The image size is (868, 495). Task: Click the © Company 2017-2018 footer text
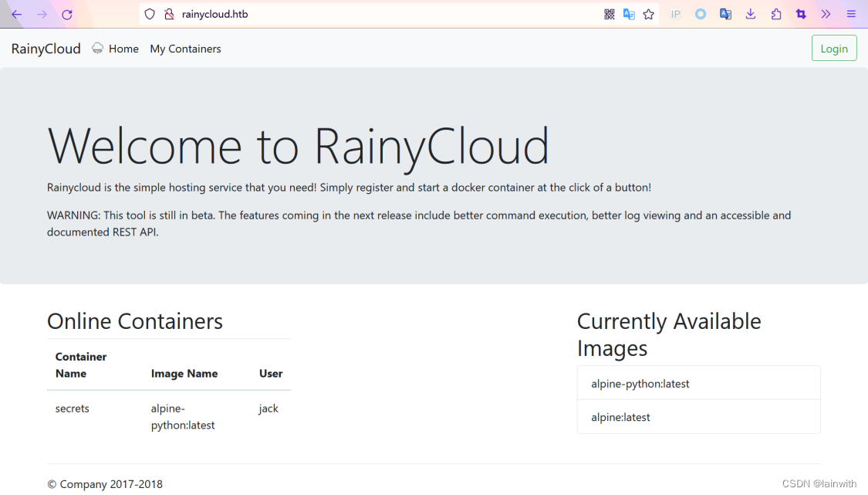(105, 484)
